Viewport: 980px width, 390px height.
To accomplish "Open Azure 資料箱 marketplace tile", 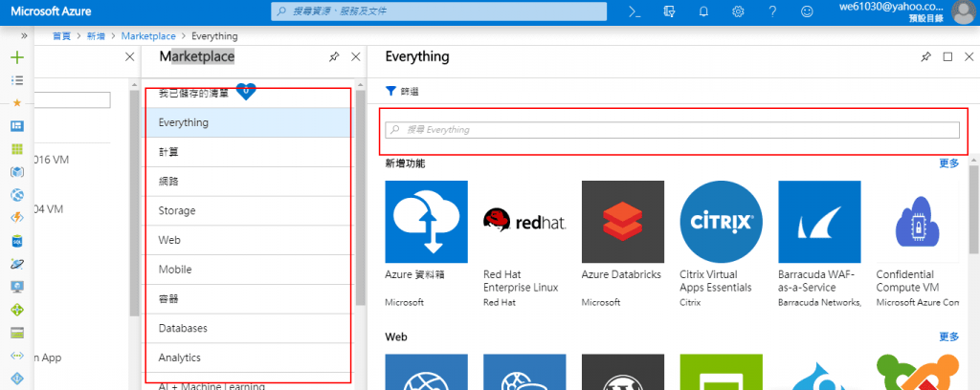I will (x=426, y=244).
